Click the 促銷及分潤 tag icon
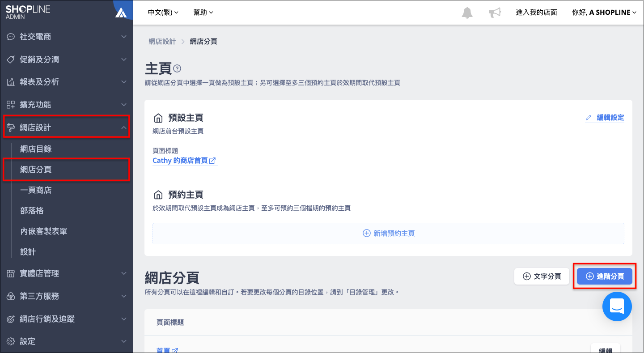This screenshot has width=644, height=353. (x=11, y=60)
